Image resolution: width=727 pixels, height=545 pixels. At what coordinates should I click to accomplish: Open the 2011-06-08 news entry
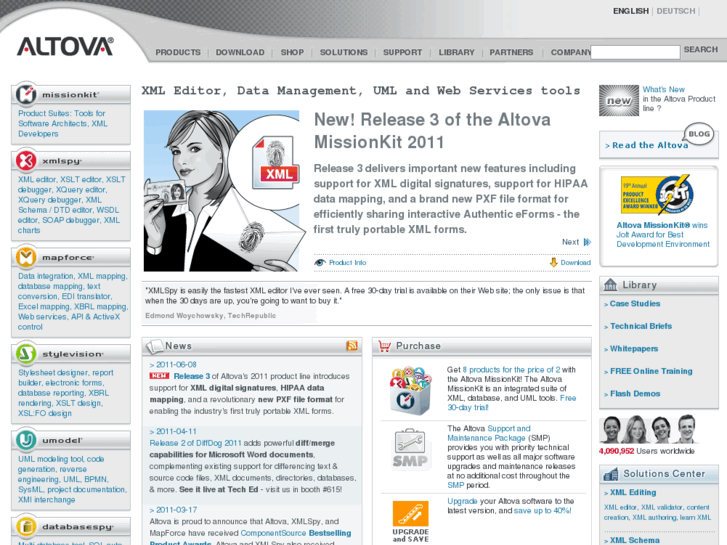[x=176, y=365]
